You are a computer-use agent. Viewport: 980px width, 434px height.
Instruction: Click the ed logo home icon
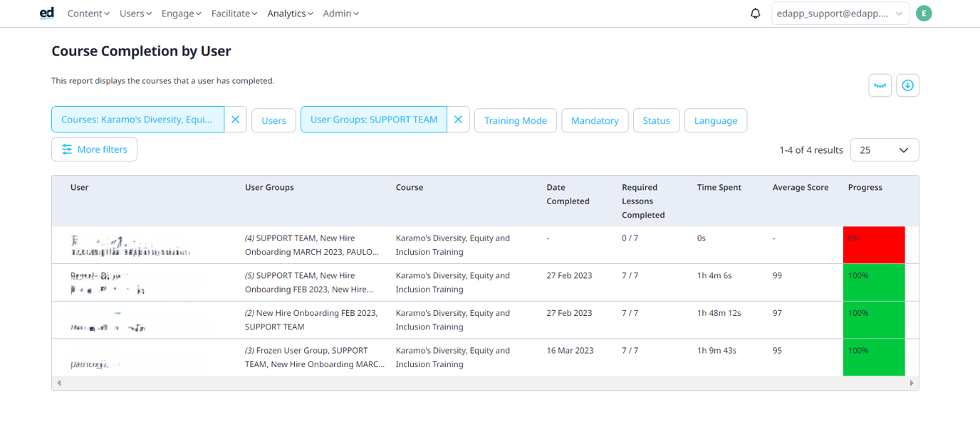(x=47, y=13)
